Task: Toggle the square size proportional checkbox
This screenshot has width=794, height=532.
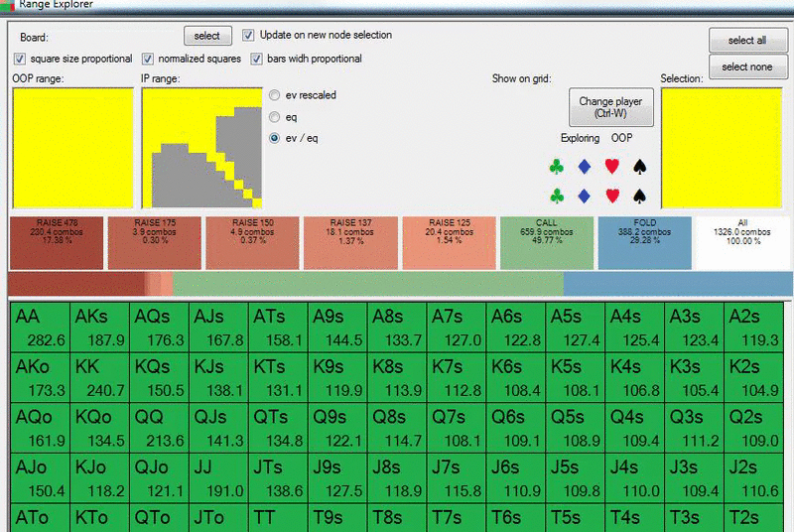Action: tap(20, 59)
